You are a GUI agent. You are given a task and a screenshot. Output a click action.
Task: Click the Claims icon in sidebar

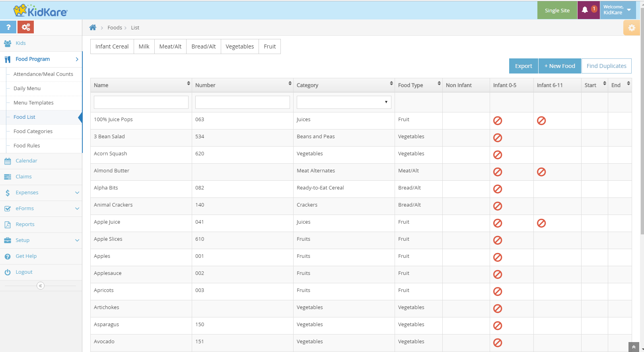8,177
